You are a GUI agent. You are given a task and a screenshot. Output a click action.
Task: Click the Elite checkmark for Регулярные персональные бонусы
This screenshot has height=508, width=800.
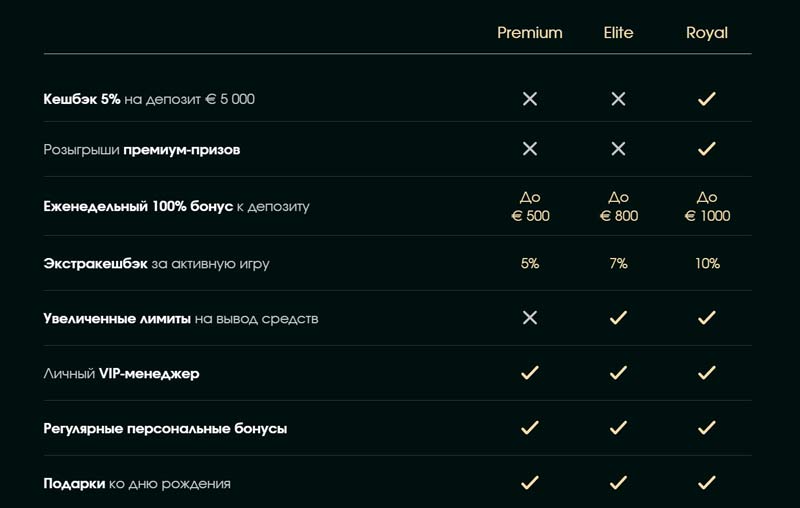[x=618, y=428]
